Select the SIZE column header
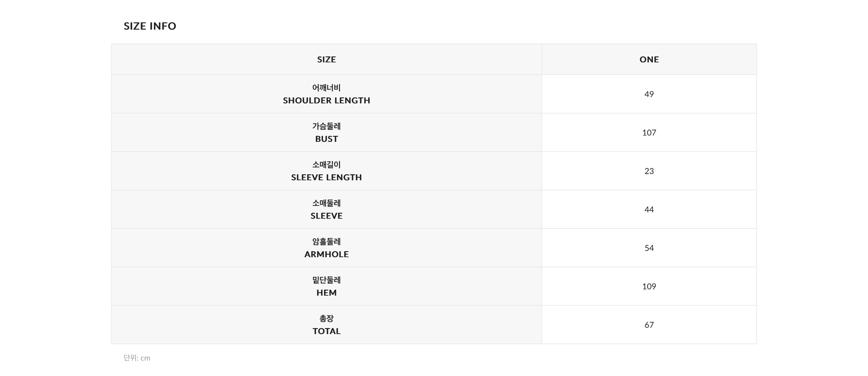 pyautogui.click(x=326, y=60)
